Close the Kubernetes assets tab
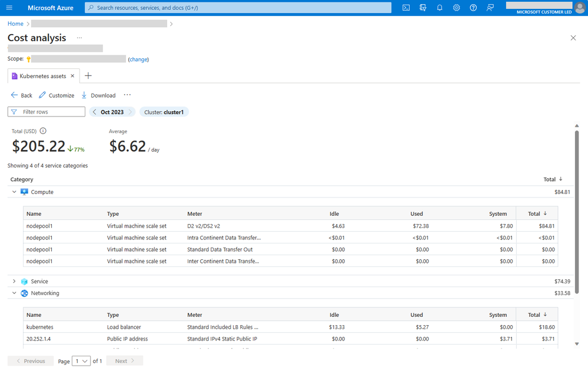The height and width of the screenshot is (371, 588). [72, 76]
